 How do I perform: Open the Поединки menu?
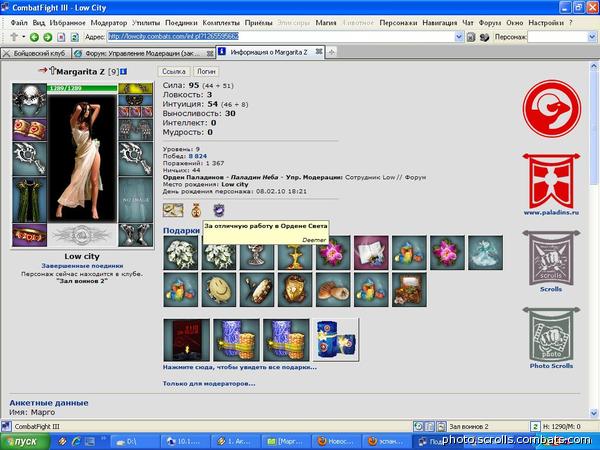click(181, 23)
